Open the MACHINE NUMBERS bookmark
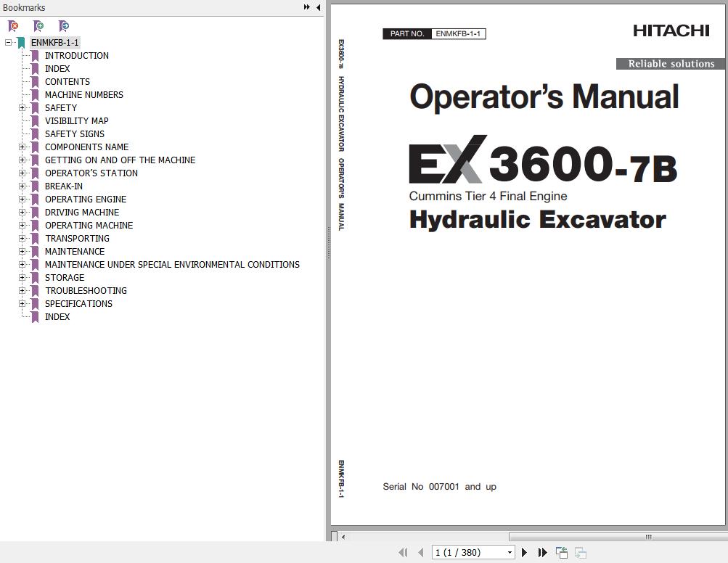 [x=84, y=95]
